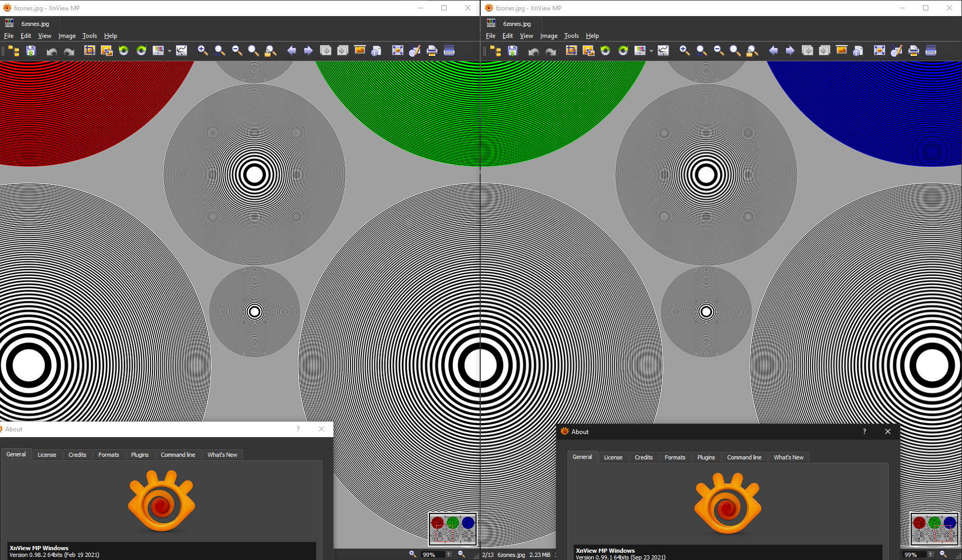This screenshot has height=560, width=962.
Task: Open the Tools menu in right window
Action: point(571,36)
